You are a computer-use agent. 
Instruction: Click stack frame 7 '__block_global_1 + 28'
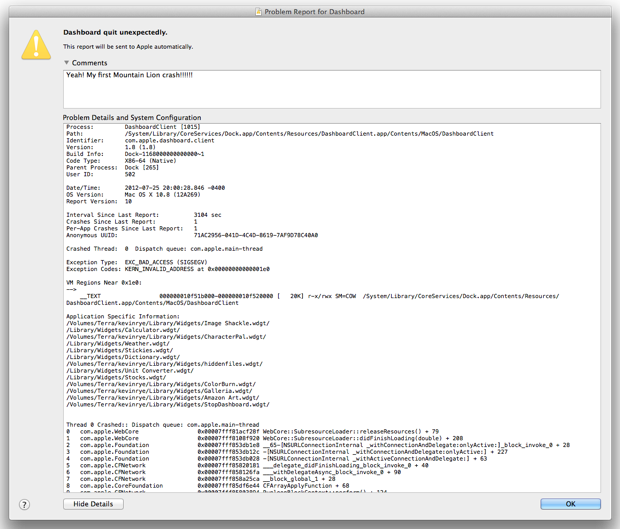(x=201, y=479)
